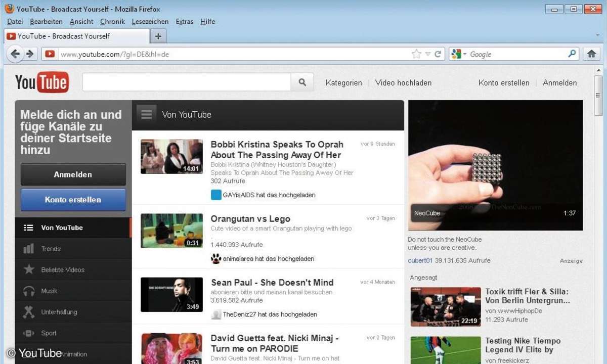
Task: Open the Datei menu
Action: point(15,22)
